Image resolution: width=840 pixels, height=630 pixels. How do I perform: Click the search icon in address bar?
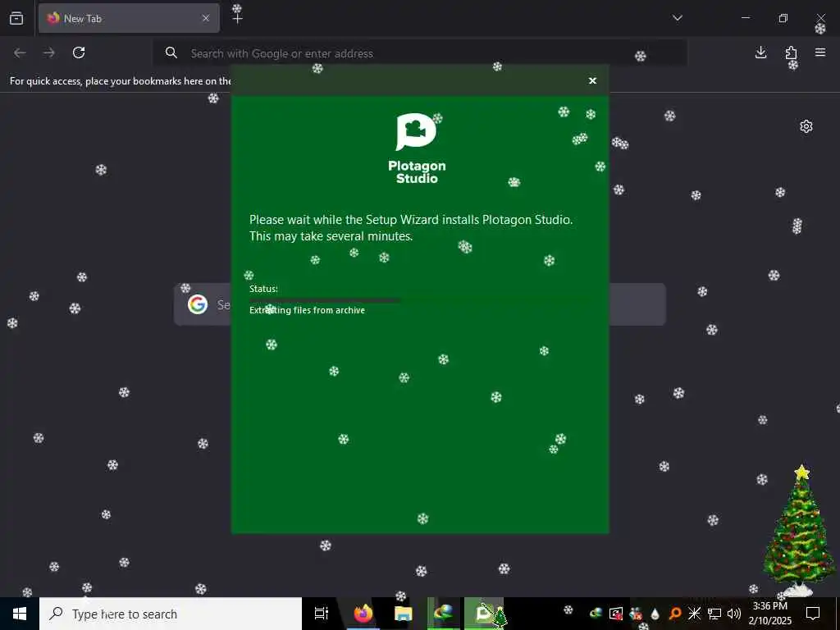171,52
